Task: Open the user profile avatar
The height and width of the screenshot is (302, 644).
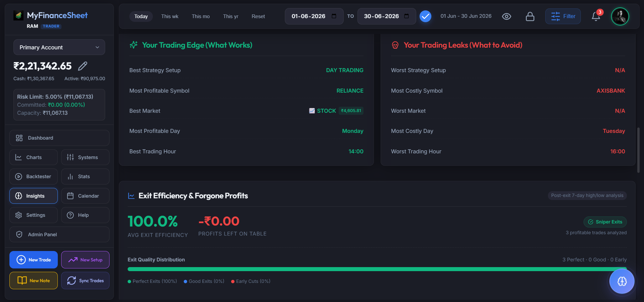Action: tap(620, 16)
